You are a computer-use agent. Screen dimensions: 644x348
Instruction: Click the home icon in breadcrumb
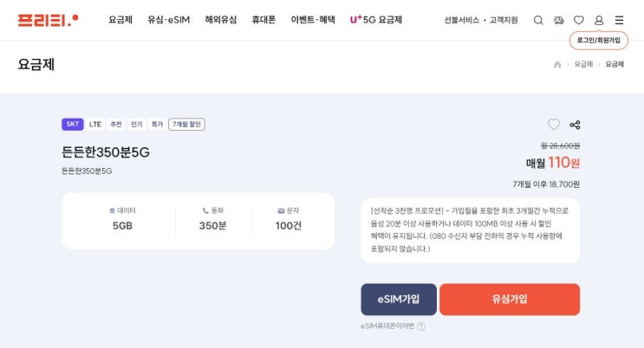(557, 64)
